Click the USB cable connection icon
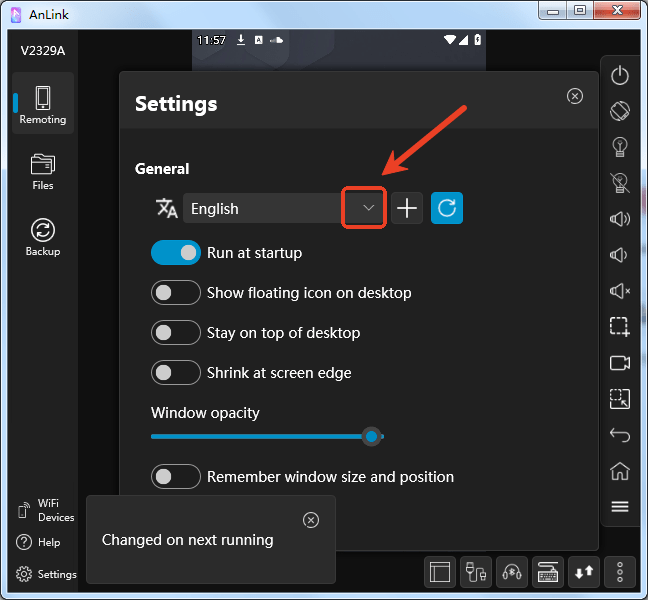 point(476,572)
